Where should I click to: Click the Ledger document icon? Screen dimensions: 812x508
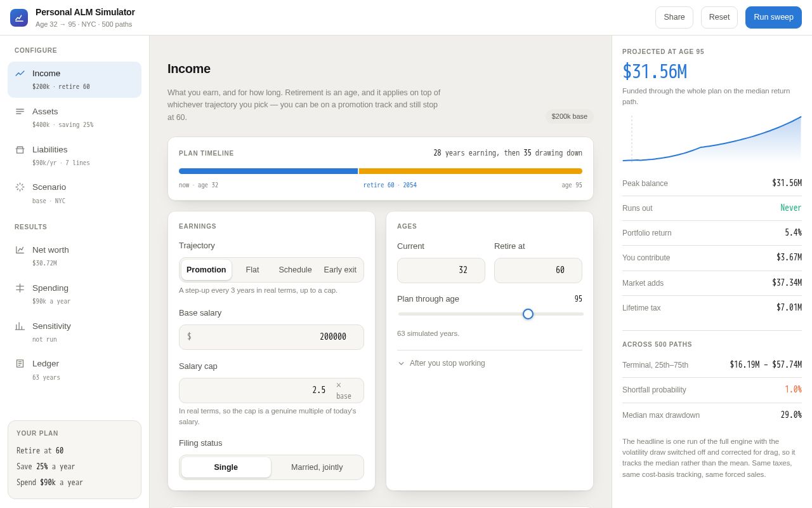[20, 363]
